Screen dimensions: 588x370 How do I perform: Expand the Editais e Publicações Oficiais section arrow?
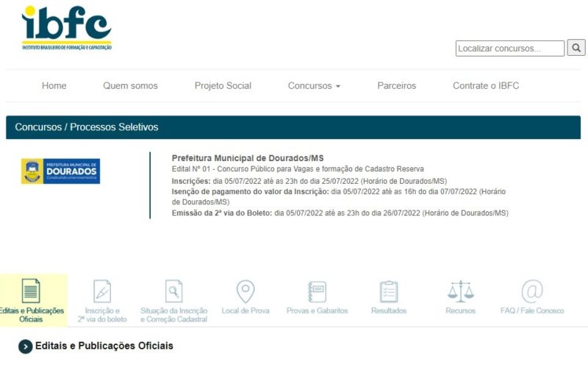[26, 346]
